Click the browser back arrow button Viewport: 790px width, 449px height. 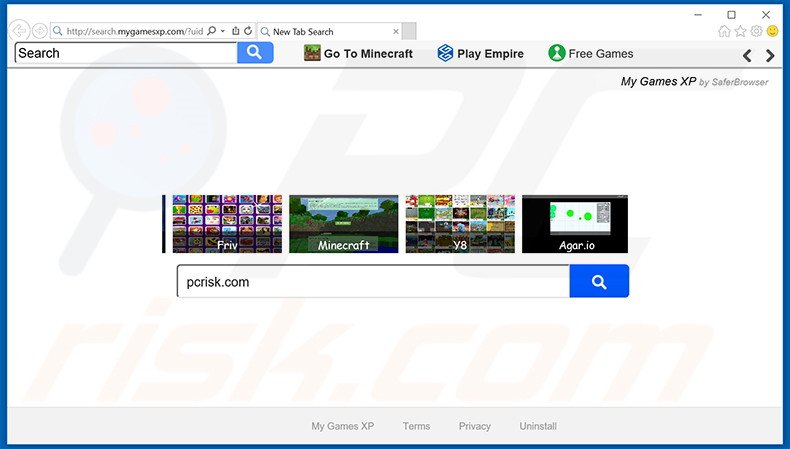coord(19,31)
